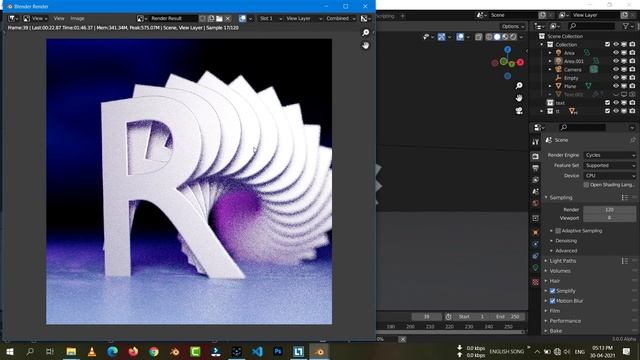Open the Image menu in render window
The width and height of the screenshot is (640, 360).
coord(77,18)
